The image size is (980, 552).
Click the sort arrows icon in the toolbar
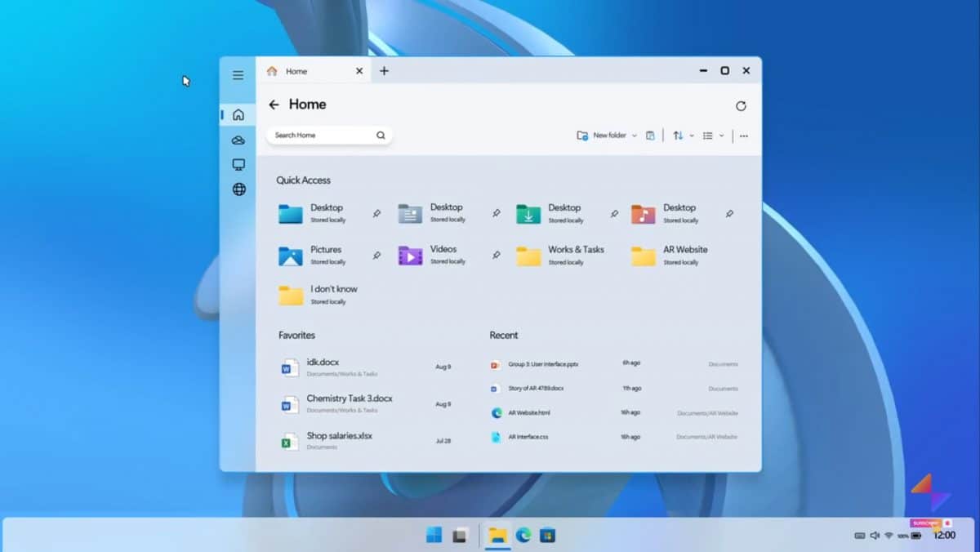click(x=679, y=135)
